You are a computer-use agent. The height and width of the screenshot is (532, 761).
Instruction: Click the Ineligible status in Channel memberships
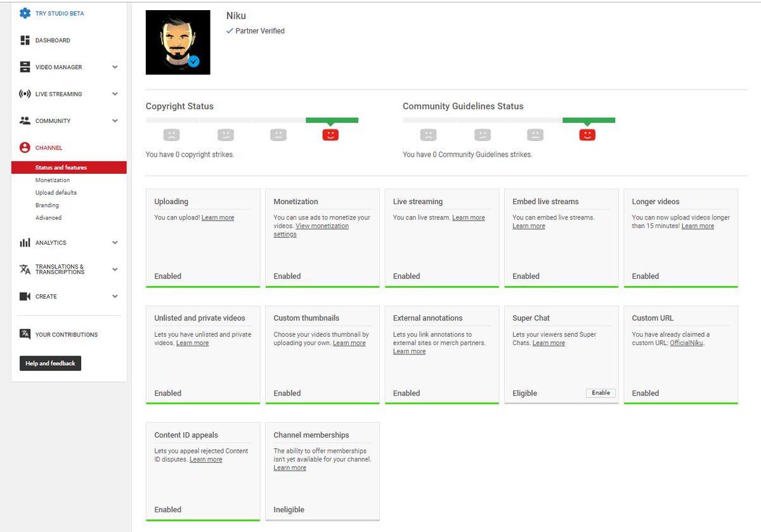289,510
